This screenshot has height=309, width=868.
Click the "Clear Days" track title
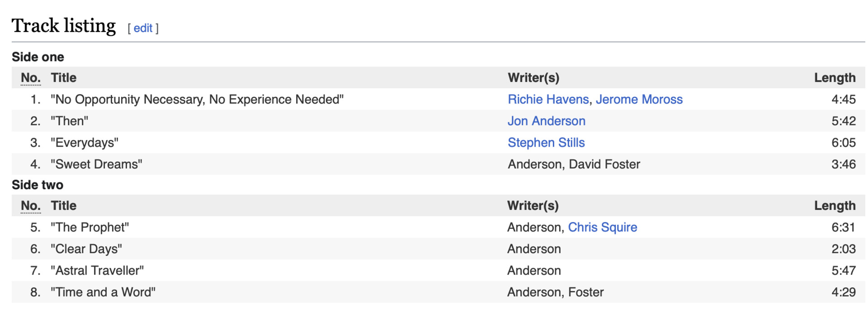86,249
